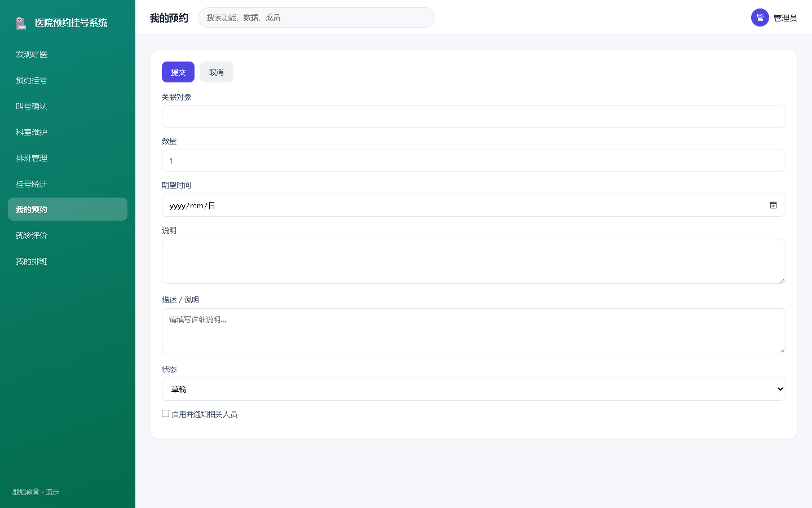Open 挂号统计 menu item

(68, 184)
